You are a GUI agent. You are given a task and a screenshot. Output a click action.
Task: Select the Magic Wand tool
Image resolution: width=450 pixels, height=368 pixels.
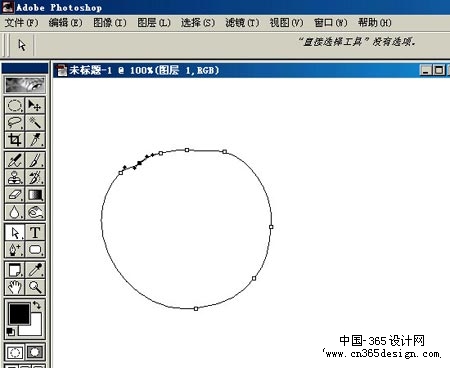pos(35,123)
